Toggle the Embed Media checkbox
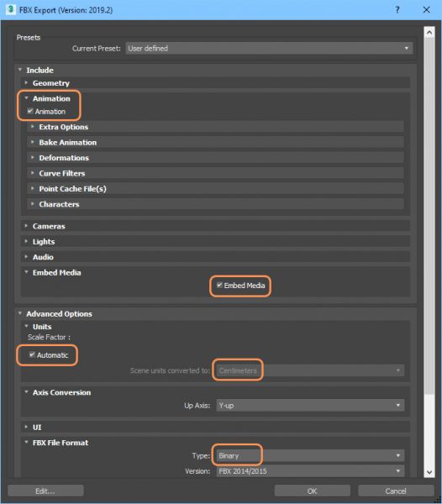 point(219,285)
